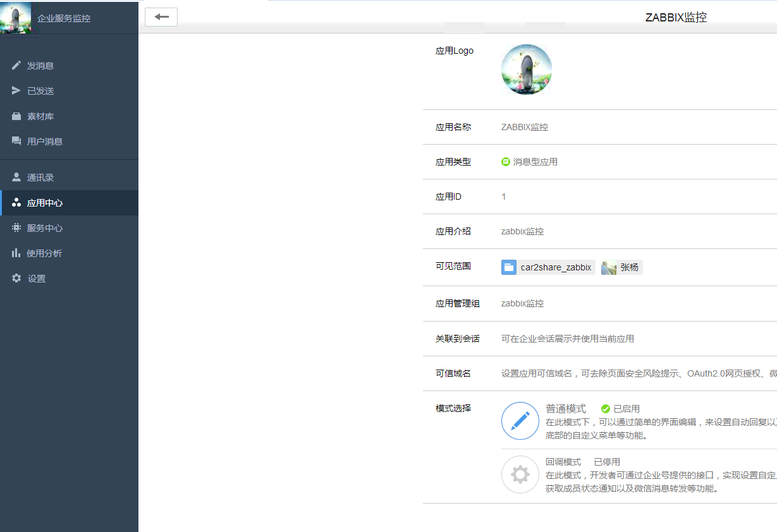The height and width of the screenshot is (532, 777).
Task: Click the chip icon for 服务中心
Action: point(16,228)
